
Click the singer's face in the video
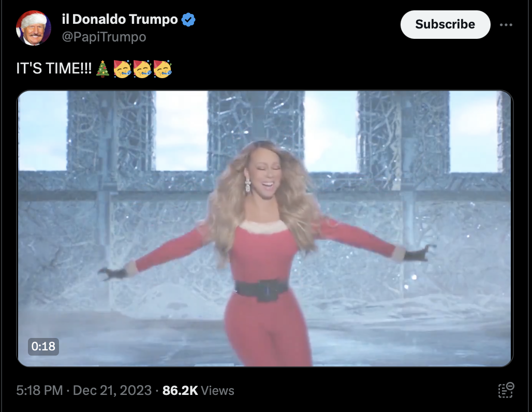point(267,176)
